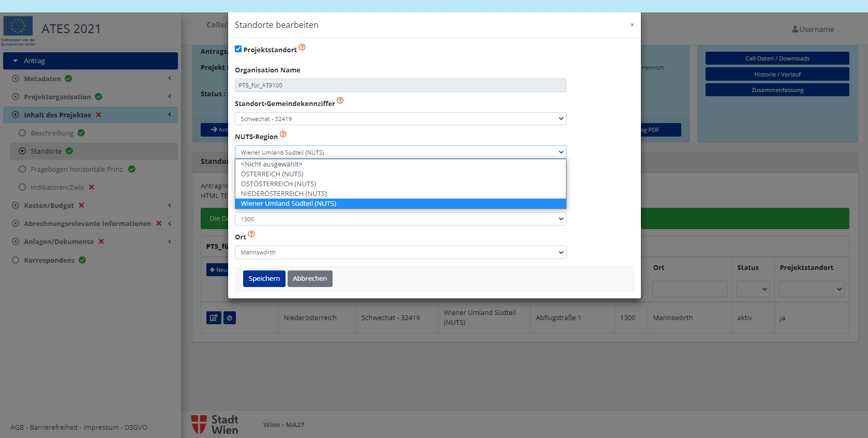
Task: Click help icon next to NUTS-Region
Action: coord(283,134)
